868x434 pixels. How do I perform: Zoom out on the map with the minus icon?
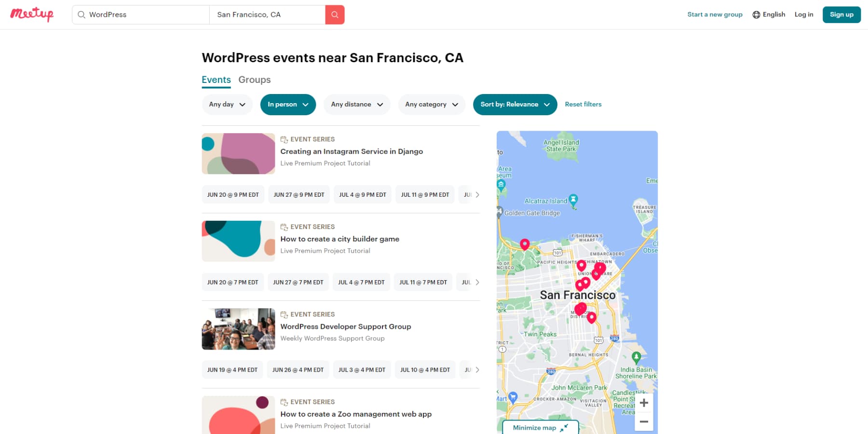point(643,421)
